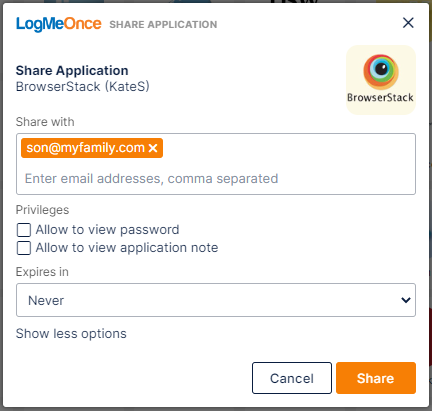Select the son@myfamily.com email tag
432x411 pixels.
tap(85, 148)
